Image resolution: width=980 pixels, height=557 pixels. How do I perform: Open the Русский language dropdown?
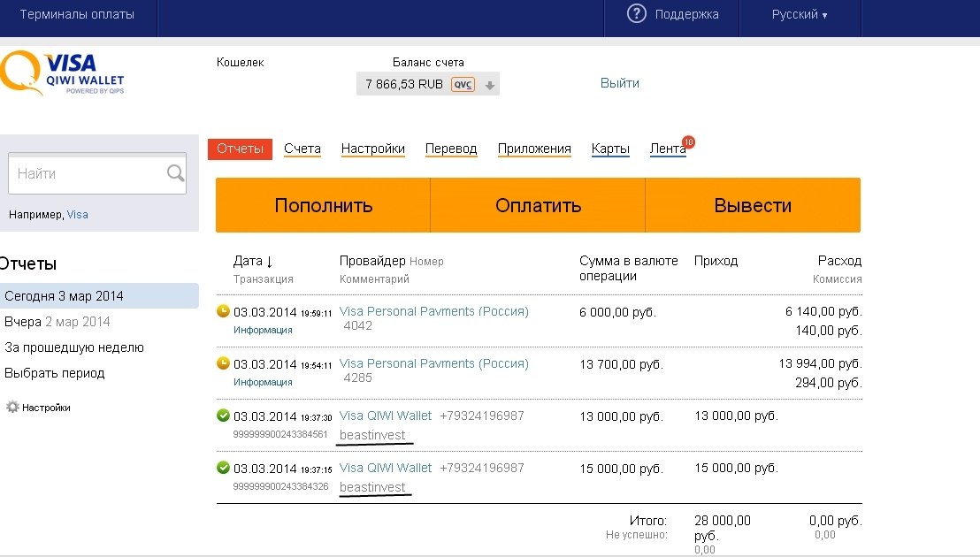[800, 14]
